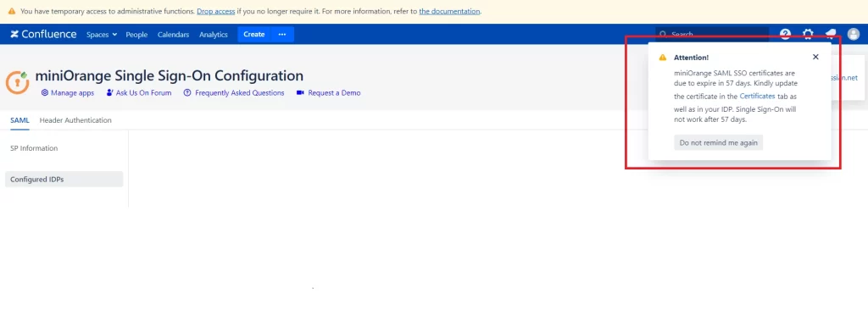
Task: Switch to the SAML tab
Action: click(x=20, y=120)
